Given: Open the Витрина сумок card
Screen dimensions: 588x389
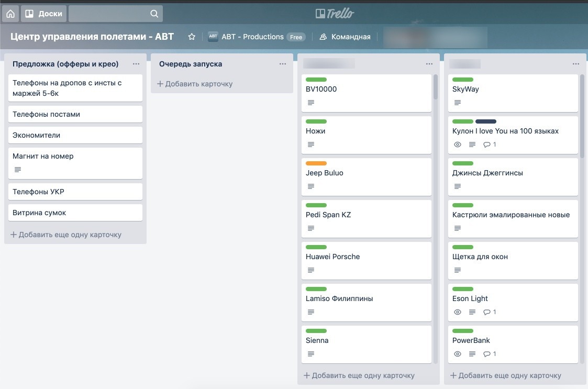Looking at the screenshot, I should pyautogui.click(x=75, y=213).
